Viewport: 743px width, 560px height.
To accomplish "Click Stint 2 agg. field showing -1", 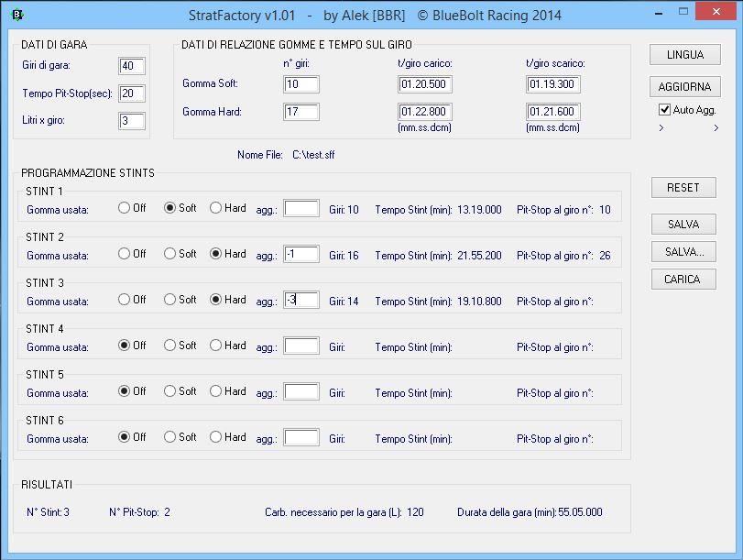I will tap(301, 254).
